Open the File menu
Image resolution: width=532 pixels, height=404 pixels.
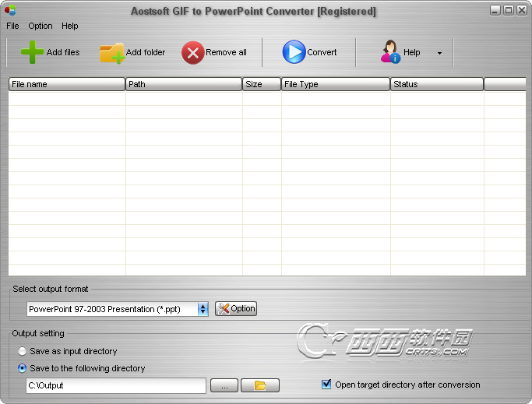click(12, 26)
